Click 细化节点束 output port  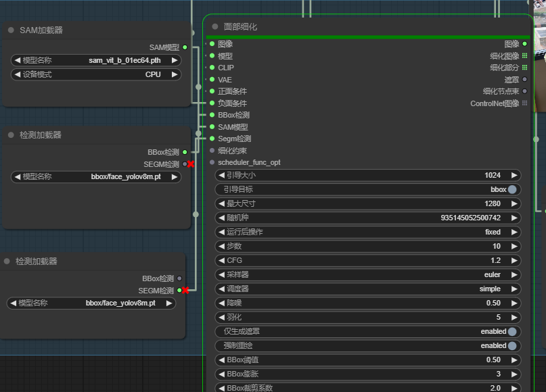(525, 91)
